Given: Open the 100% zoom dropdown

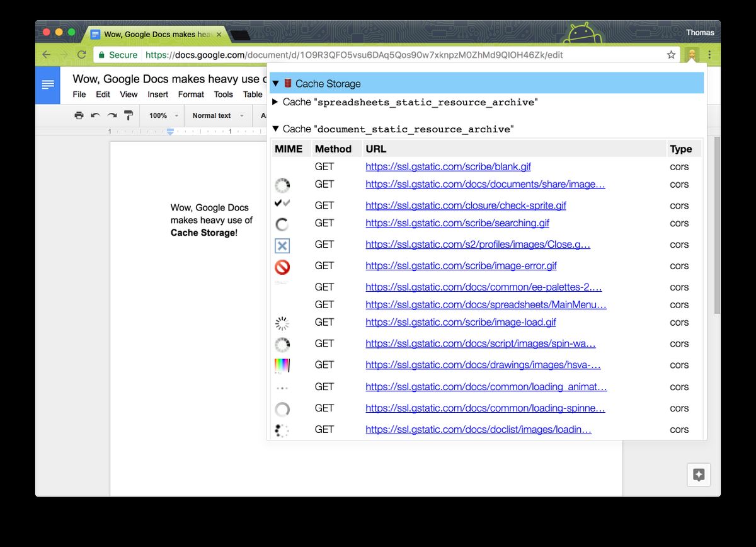Looking at the screenshot, I should pos(164,115).
